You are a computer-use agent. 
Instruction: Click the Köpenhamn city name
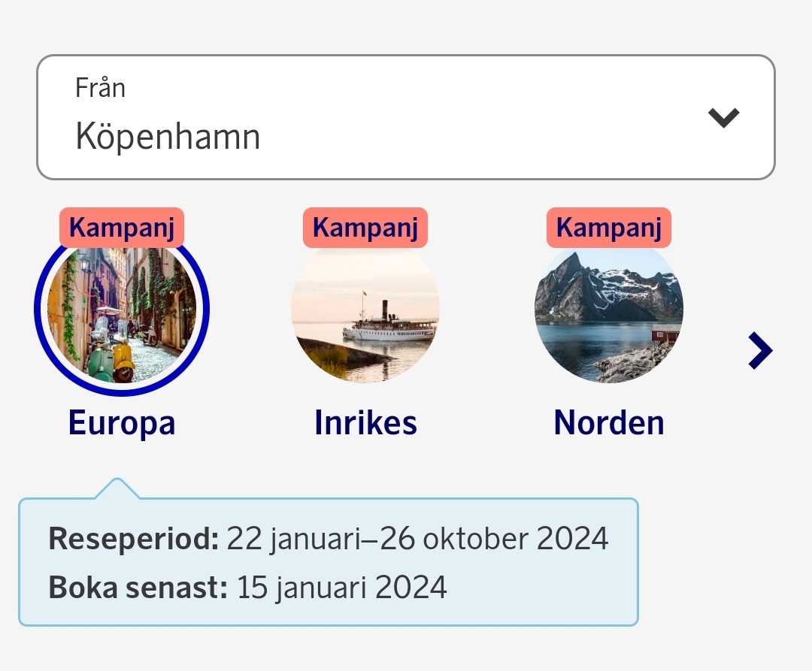pos(167,137)
